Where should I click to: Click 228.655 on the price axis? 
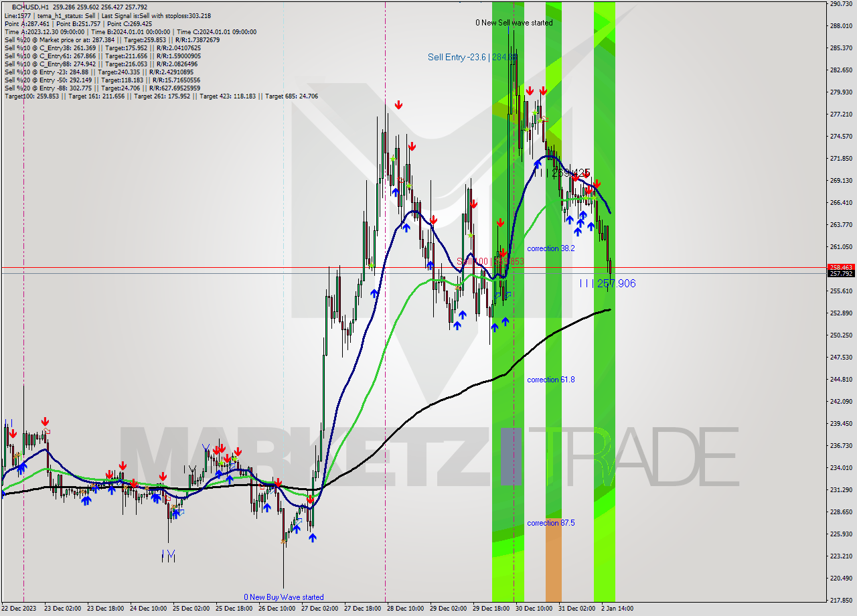[841, 512]
